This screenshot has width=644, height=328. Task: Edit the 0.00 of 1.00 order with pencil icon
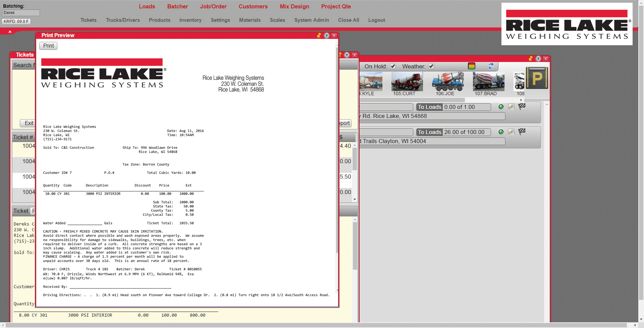pyautogui.click(x=511, y=107)
